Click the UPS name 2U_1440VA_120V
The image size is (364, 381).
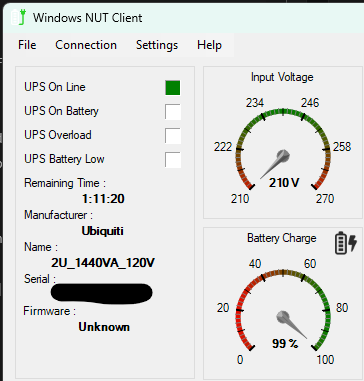103,263
